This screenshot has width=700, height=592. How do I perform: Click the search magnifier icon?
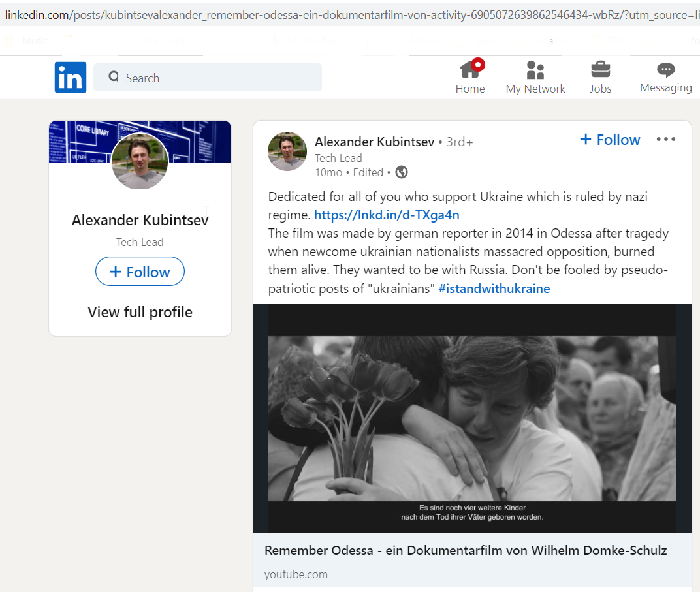tap(114, 77)
